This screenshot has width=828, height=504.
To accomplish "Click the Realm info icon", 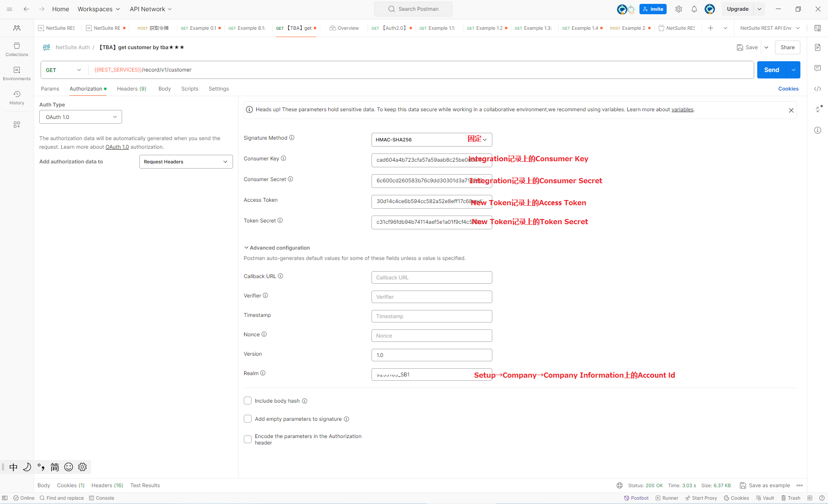I will (x=263, y=373).
